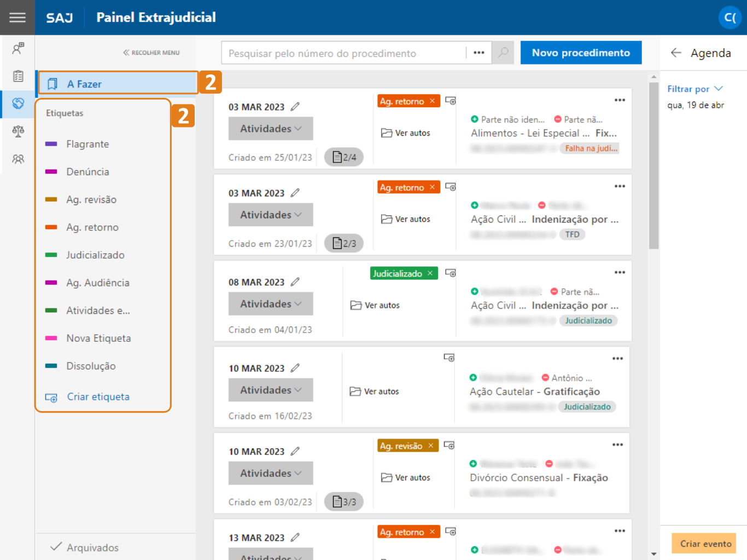Focus the procedure number search field
The image size is (747, 560).
pos(344,53)
